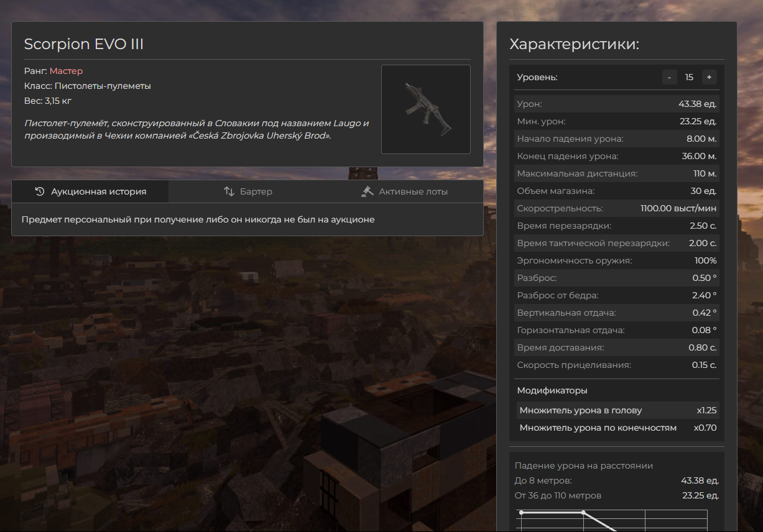This screenshot has width=763, height=532.
Task: Click the Конец падения урона row
Action: pyautogui.click(x=617, y=156)
